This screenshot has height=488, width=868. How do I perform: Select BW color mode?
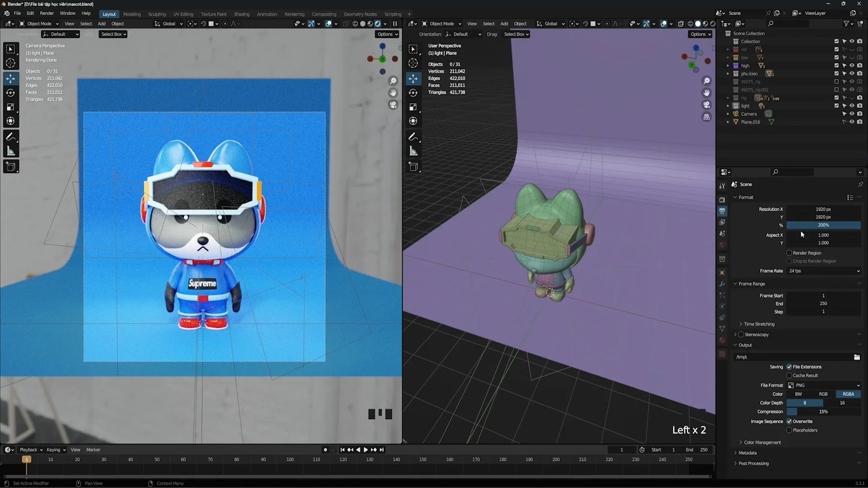click(x=798, y=394)
